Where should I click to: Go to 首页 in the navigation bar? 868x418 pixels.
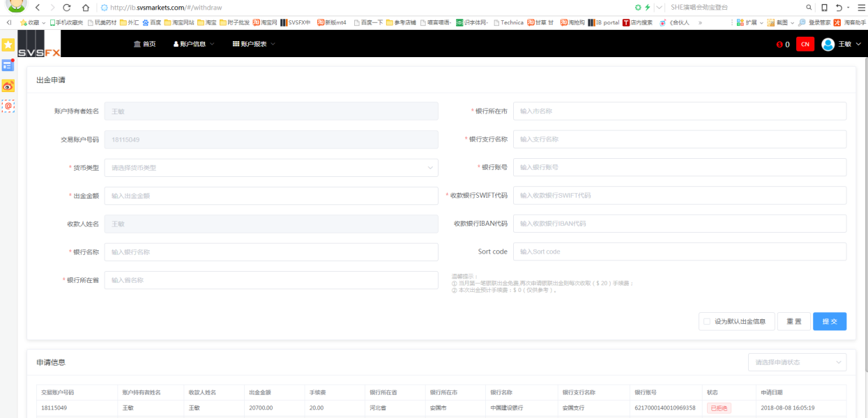pos(145,44)
